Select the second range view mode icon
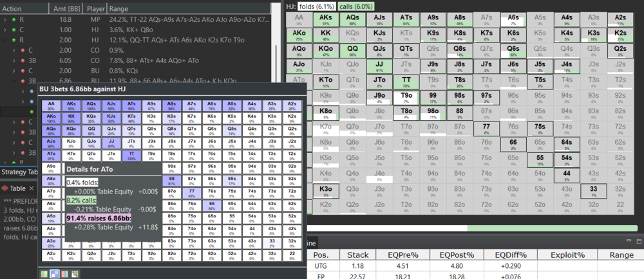 pos(55,273)
